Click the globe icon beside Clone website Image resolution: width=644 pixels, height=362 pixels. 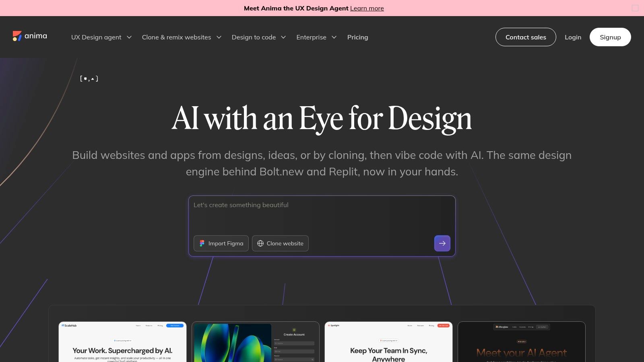coord(260,243)
